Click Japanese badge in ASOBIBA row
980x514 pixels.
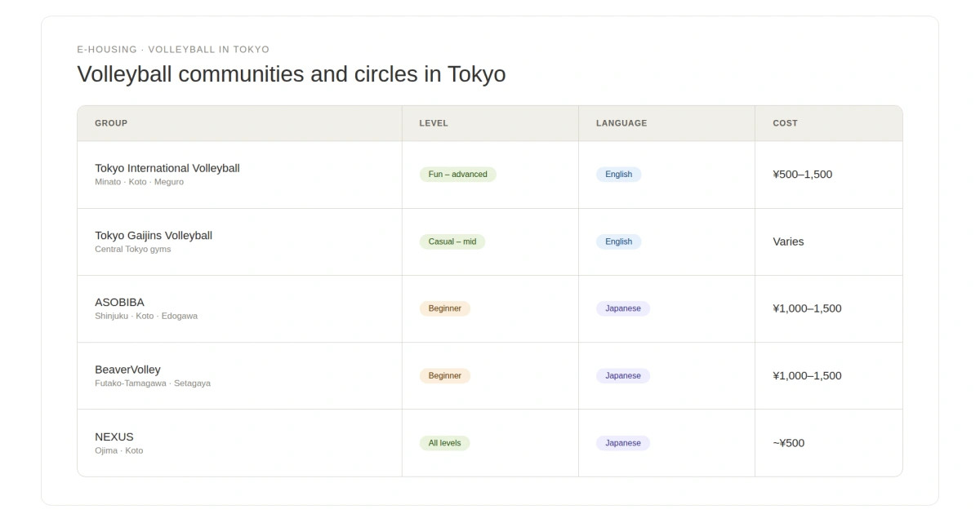click(x=623, y=308)
